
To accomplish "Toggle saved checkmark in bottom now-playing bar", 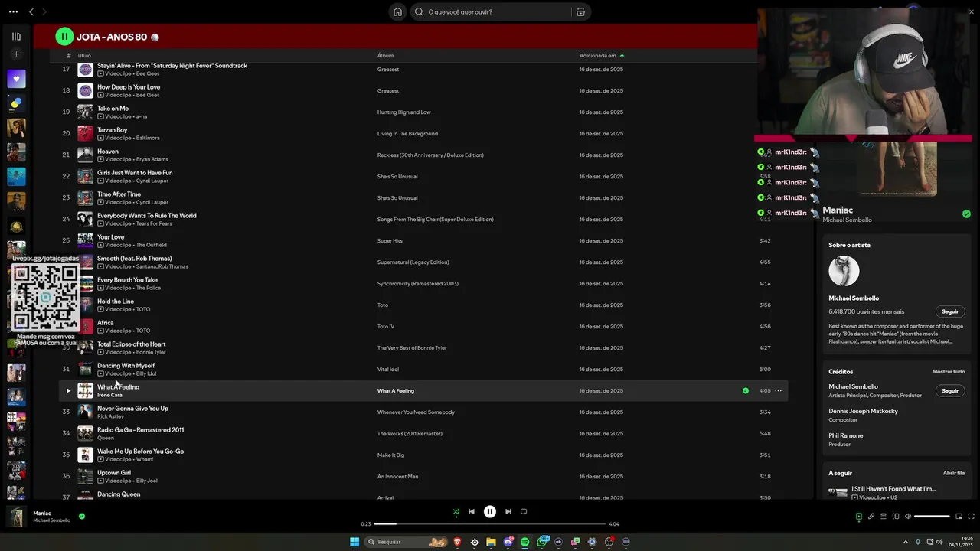I will (82, 517).
